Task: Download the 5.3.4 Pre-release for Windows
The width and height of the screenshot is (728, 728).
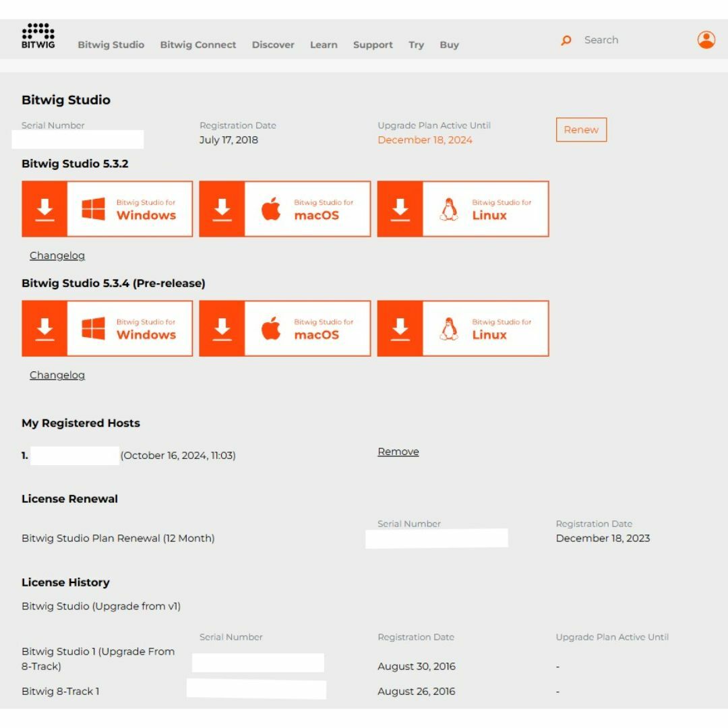Action: (x=107, y=328)
